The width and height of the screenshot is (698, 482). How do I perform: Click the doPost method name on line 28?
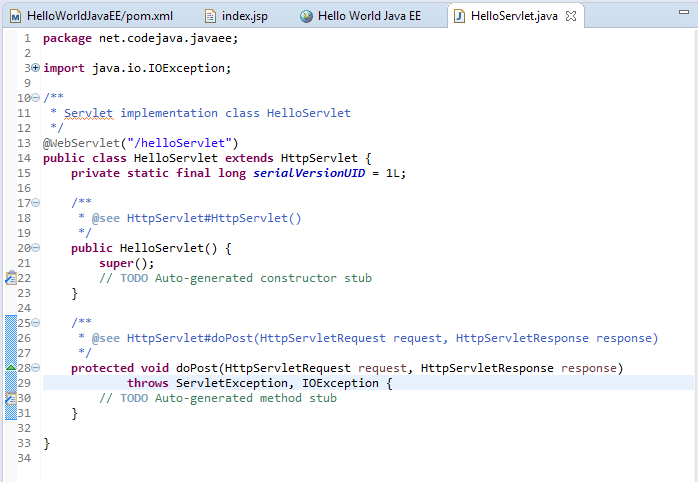tap(197, 368)
